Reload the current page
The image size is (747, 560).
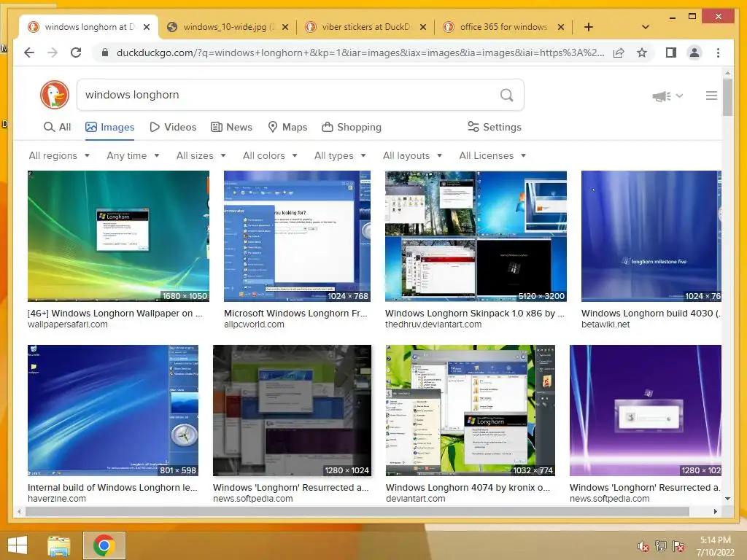76,52
